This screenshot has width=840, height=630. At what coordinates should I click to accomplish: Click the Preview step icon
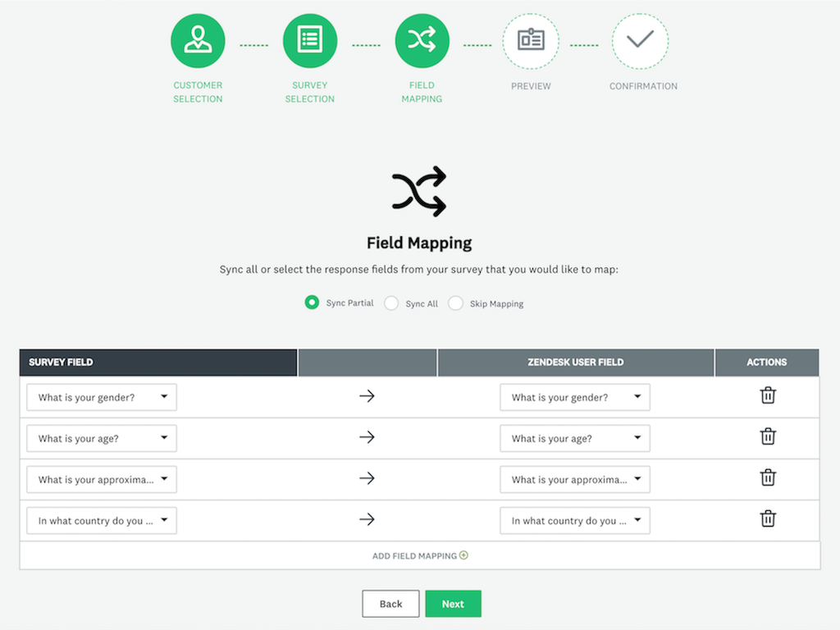tap(531, 41)
